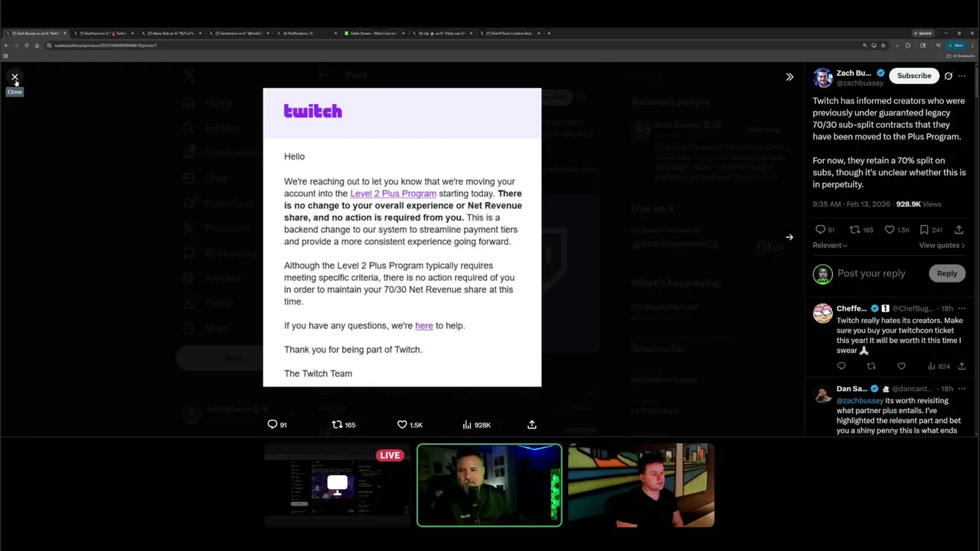
Task: Open the All Bookmarks folder
Action: pyautogui.click(x=960, y=56)
